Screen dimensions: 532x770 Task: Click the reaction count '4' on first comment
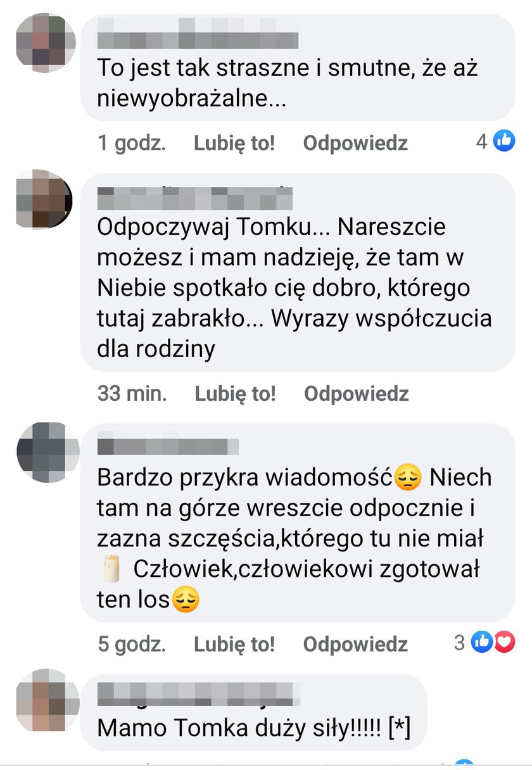pyautogui.click(x=482, y=141)
